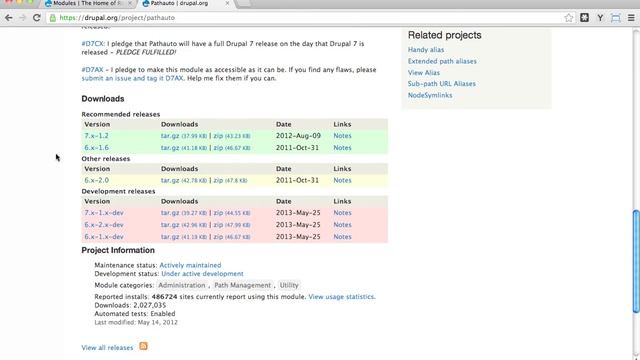Screen dimensions: 640x360
Task: Click the Y extension icon
Action: pos(600,18)
